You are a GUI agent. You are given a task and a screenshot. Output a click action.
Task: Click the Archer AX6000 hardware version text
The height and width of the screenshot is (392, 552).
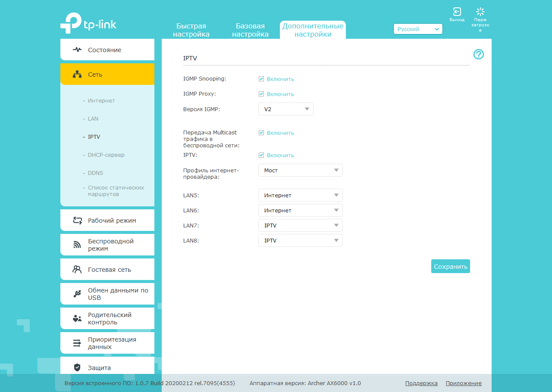305,383
